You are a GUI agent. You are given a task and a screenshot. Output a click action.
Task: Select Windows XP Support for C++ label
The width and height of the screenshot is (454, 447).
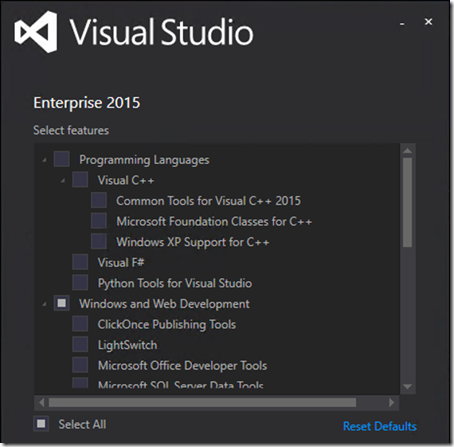[x=193, y=242]
